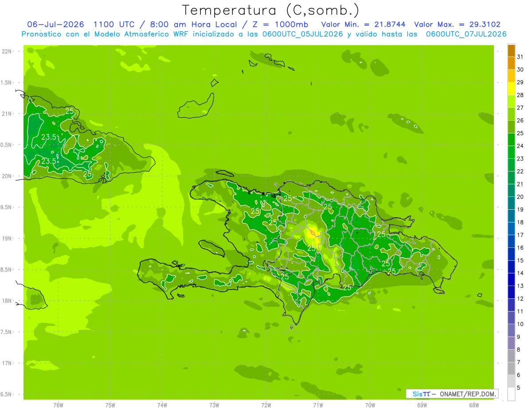Click the yellow hot spot near 19N 71W
The width and height of the screenshot is (532, 411).
[313, 232]
